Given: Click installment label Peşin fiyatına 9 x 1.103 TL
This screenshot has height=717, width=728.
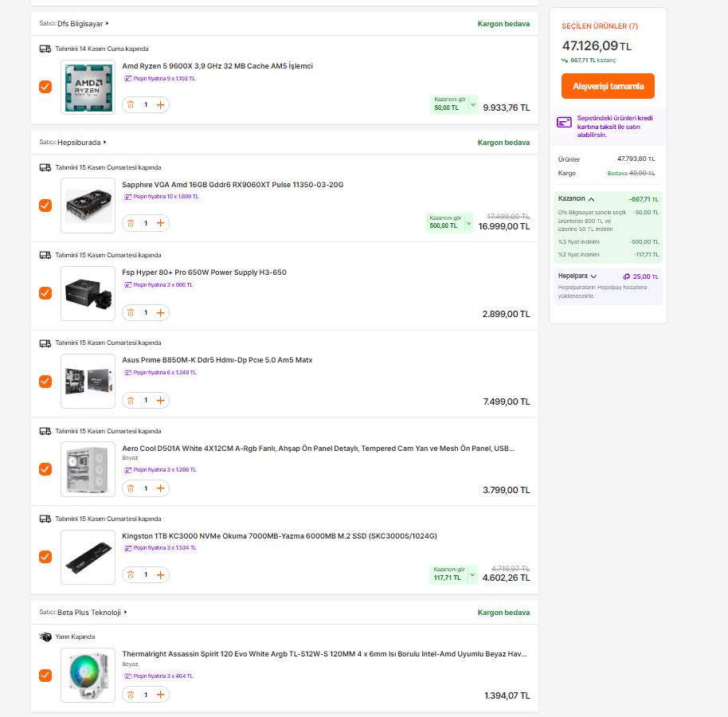Looking at the screenshot, I should coord(160,79).
